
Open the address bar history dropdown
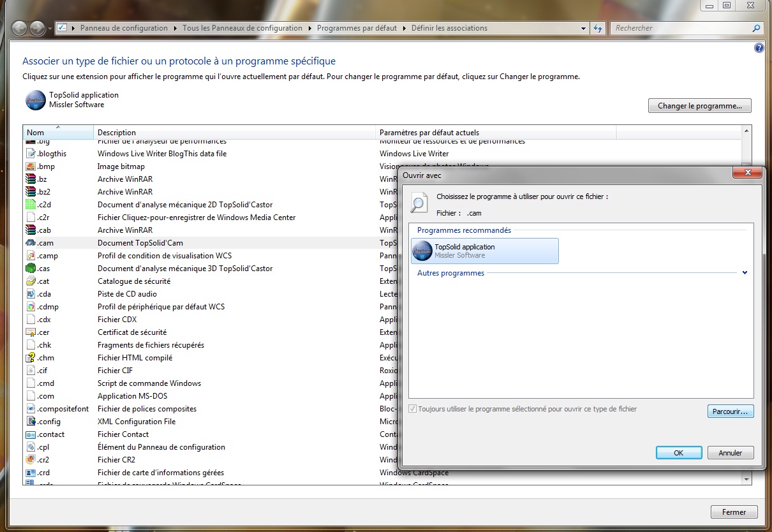tap(584, 28)
